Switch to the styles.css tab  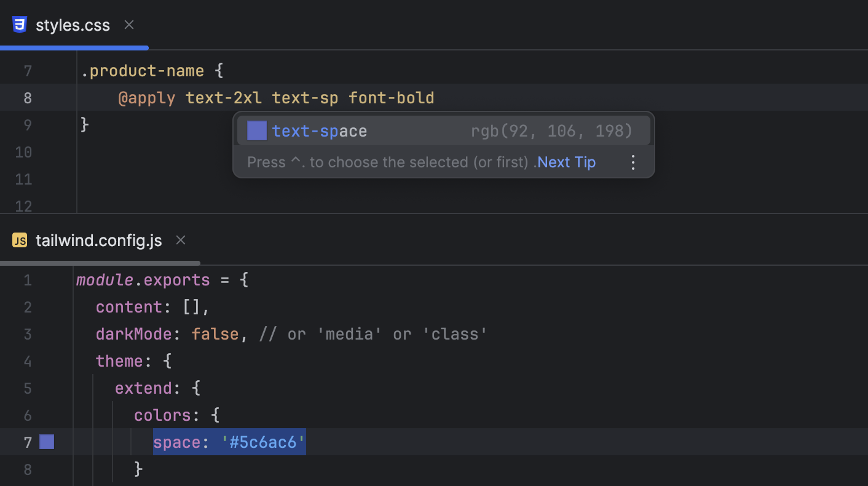[x=73, y=25]
